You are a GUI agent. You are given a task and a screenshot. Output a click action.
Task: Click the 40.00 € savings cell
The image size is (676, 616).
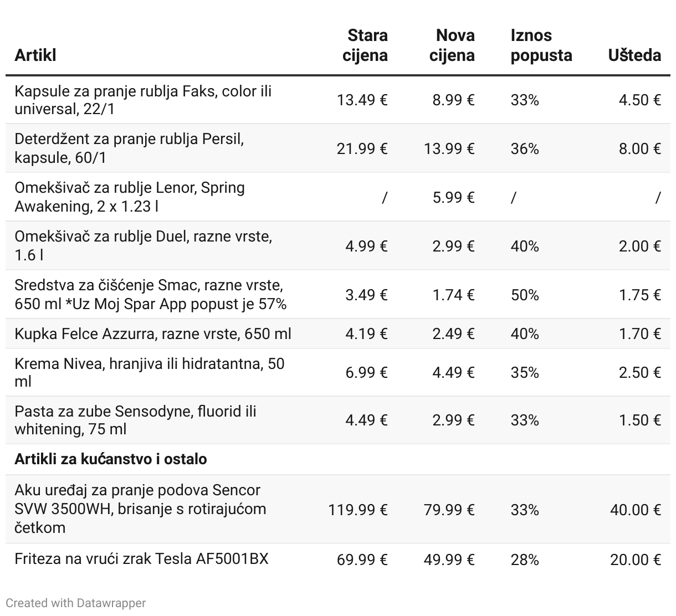pyautogui.click(x=636, y=510)
